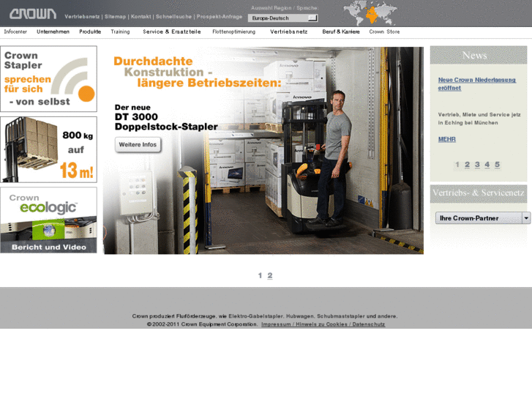Open the Kontakt link
Screen dimensions: 532x399
click(x=141, y=17)
